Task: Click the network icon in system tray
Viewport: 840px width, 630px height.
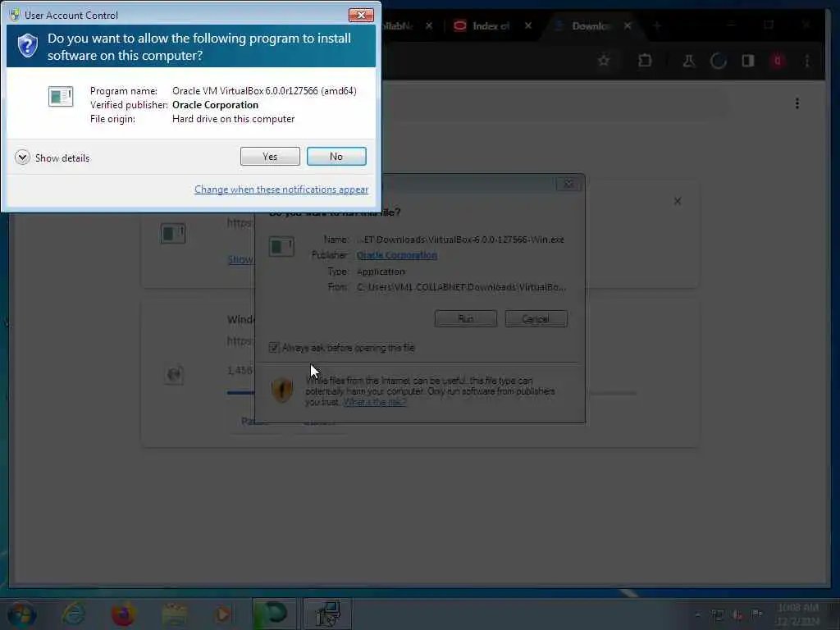Action: [718, 614]
